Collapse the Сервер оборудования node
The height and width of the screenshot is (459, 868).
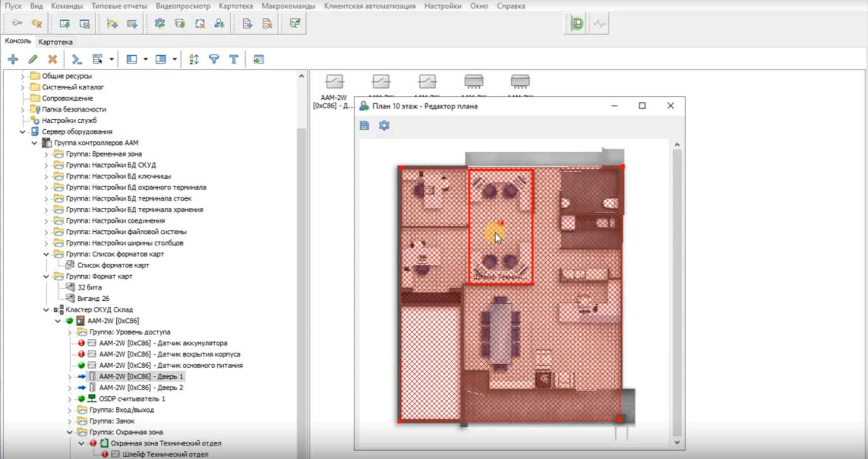(22, 132)
